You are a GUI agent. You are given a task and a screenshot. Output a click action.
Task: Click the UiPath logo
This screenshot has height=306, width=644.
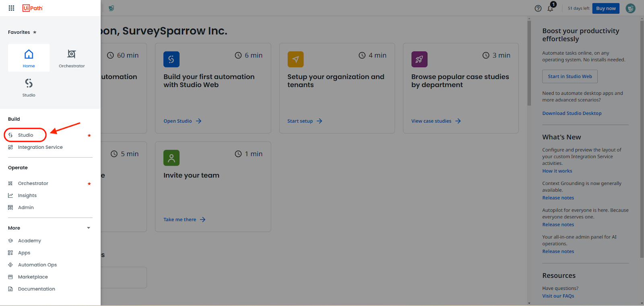tap(33, 8)
